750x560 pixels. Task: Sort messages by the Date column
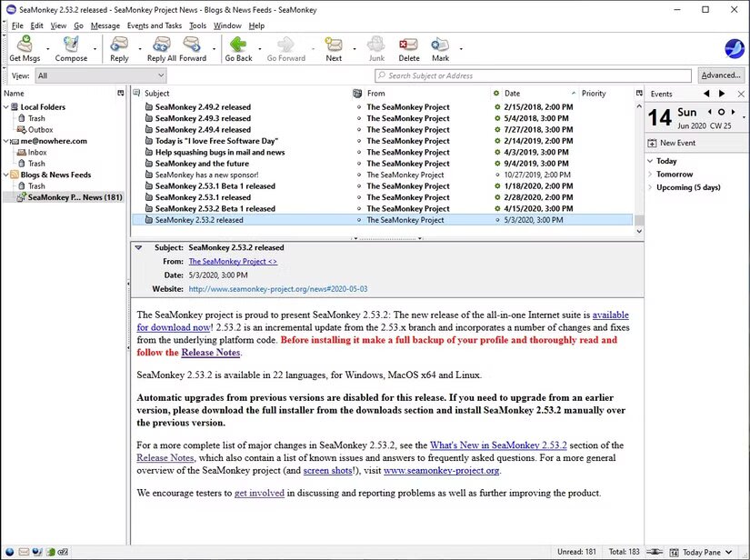[x=513, y=93]
